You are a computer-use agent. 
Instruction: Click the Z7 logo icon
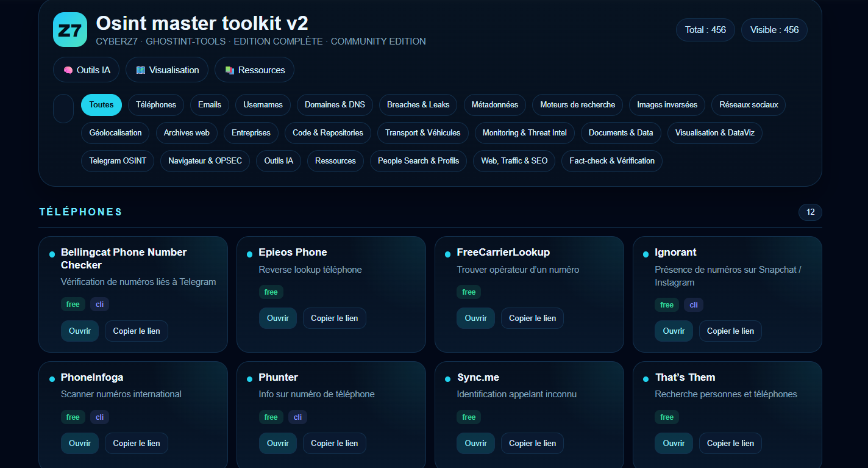pyautogui.click(x=70, y=30)
